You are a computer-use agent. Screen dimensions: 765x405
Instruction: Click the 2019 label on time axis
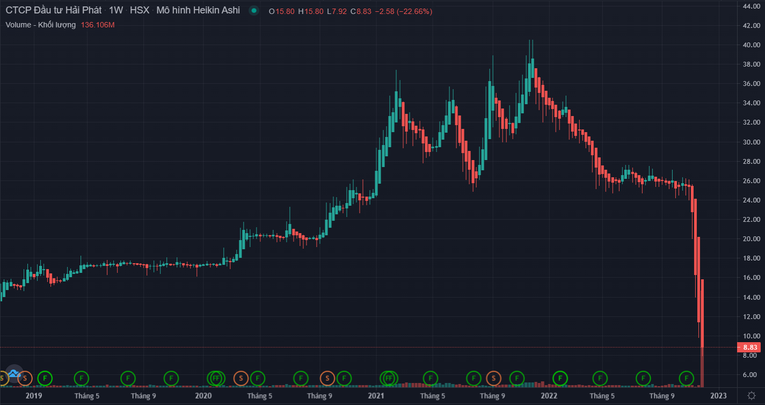(34, 396)
